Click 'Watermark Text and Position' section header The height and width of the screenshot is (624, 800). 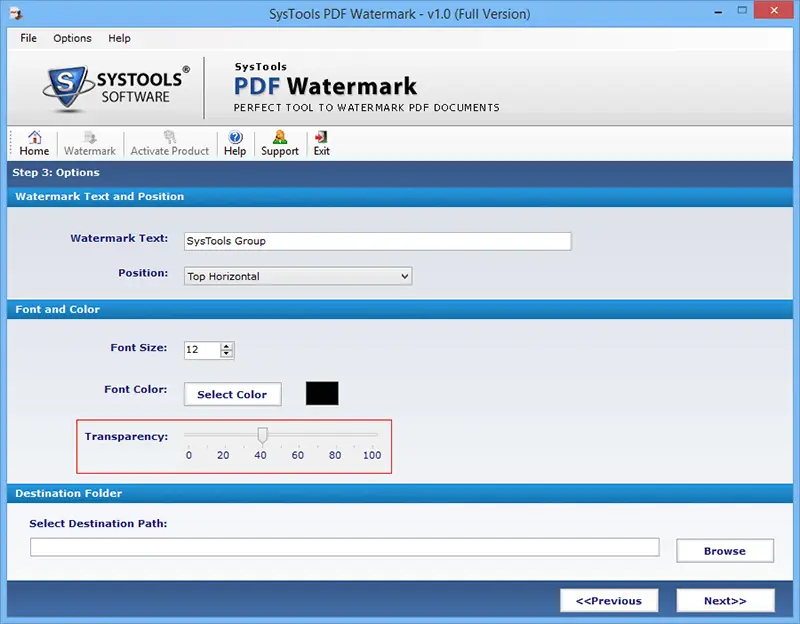(x=99, y=196)
